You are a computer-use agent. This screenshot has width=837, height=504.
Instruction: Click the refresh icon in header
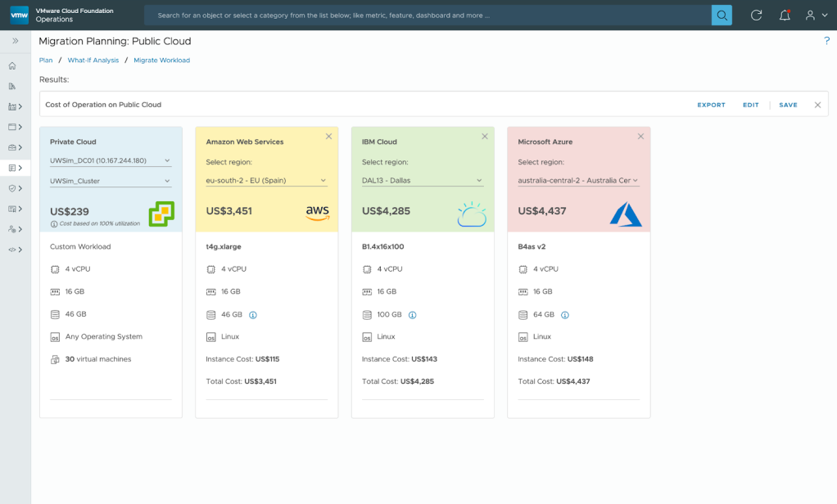click(757, 16)
